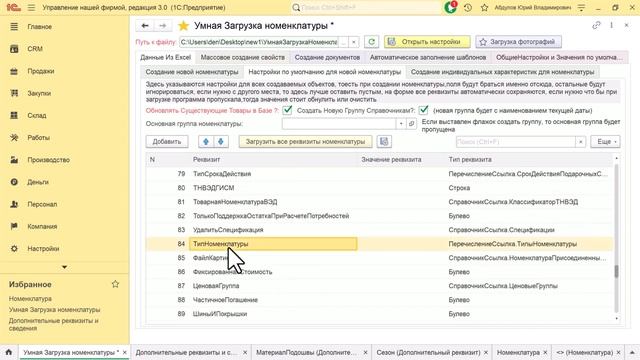Open the history clock icon
The width and height of the screenshot is (640, 360).
(468, 7)
